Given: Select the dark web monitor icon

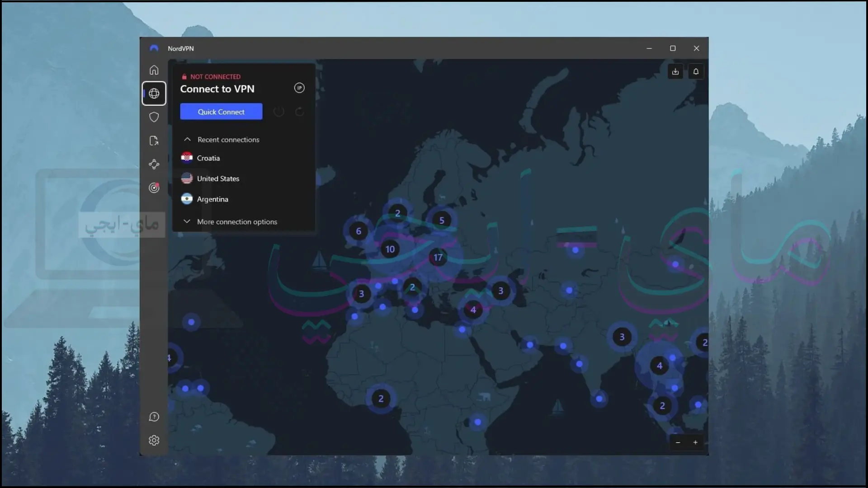Looking at the screenshot, I should click(154, 187).
